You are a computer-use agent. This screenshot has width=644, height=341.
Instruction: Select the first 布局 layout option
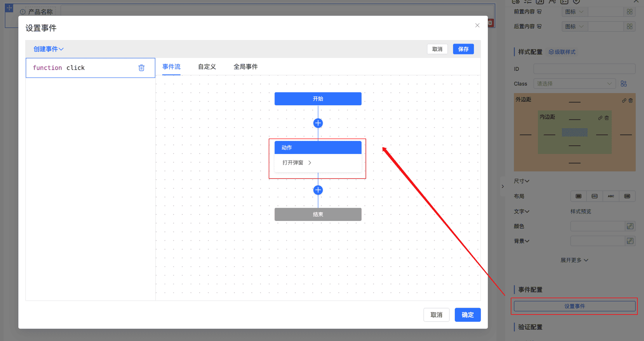click(x=578, y=196)
